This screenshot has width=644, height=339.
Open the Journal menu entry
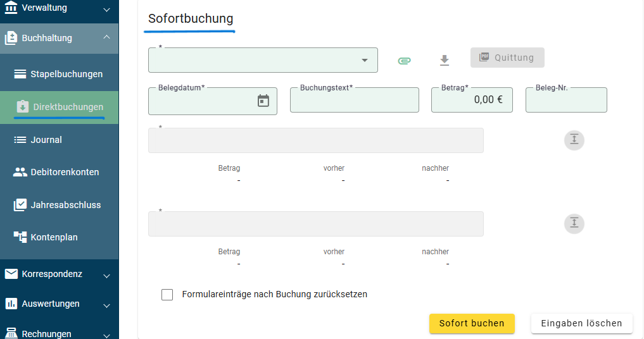pyautogui.click(x=46, y=140)
